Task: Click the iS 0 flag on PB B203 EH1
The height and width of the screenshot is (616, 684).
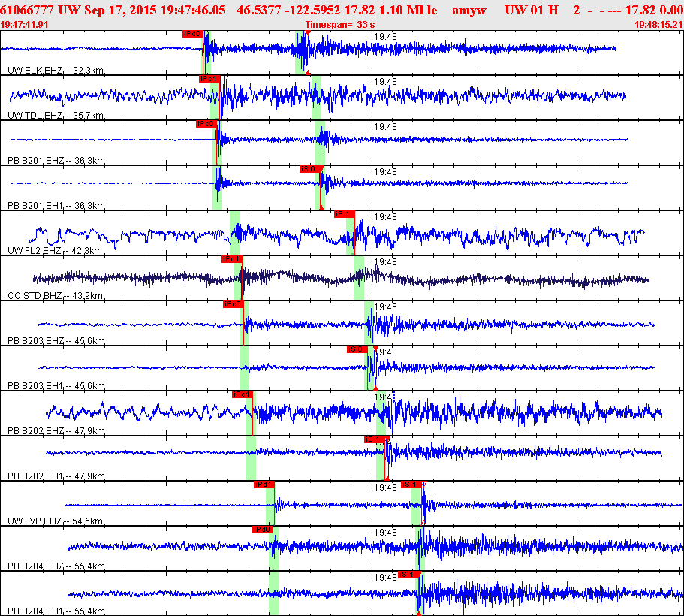Action: pos(357,349)
